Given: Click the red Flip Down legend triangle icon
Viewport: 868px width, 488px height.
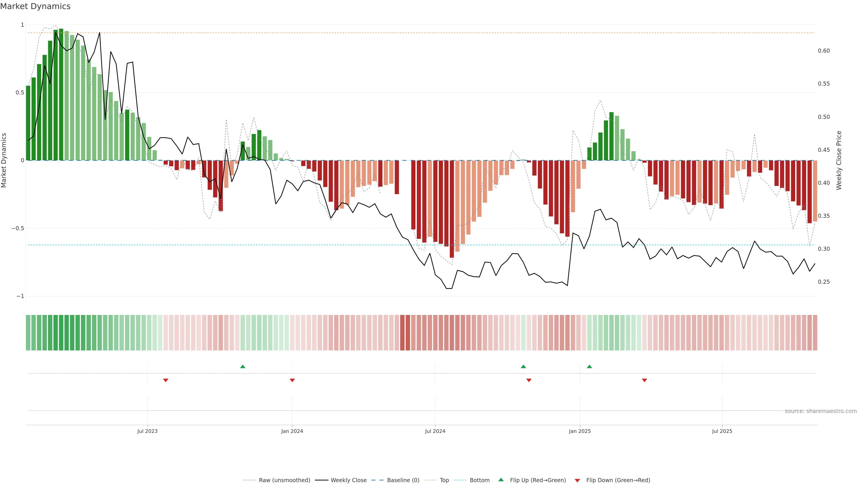Looking at the screenshot, I should [577, 480].
